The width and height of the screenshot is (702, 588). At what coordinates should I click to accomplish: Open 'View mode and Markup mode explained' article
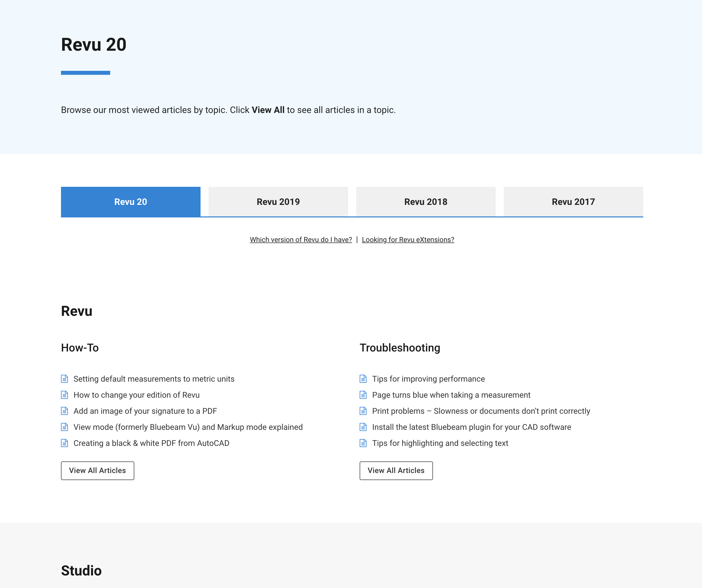(x=188, y=427)
